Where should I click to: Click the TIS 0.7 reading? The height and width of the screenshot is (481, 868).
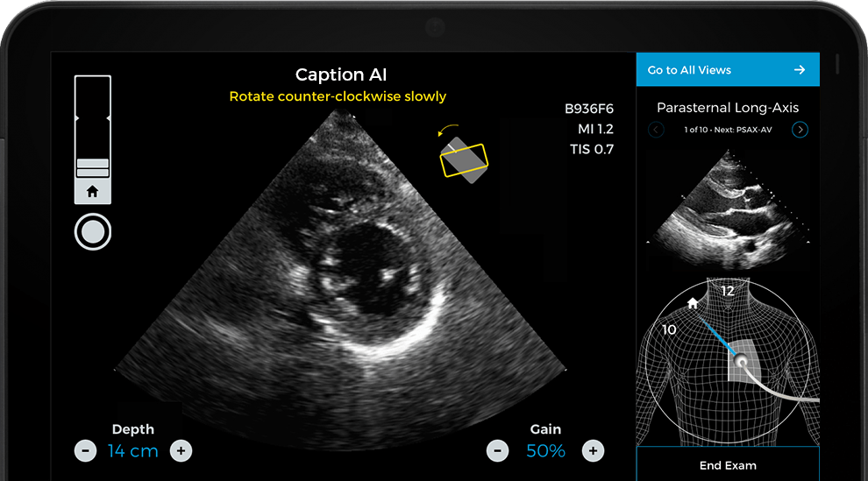(x=592, y=149)
